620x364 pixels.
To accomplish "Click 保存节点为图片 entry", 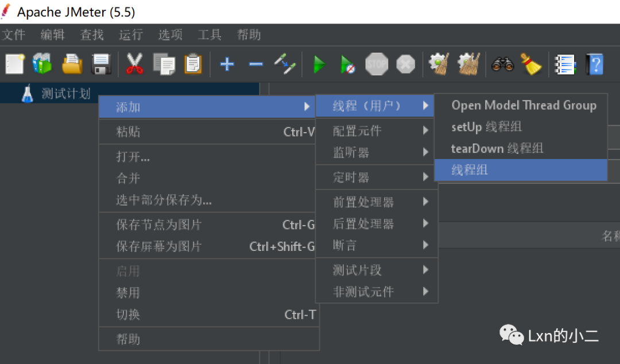I will (207, 224).
